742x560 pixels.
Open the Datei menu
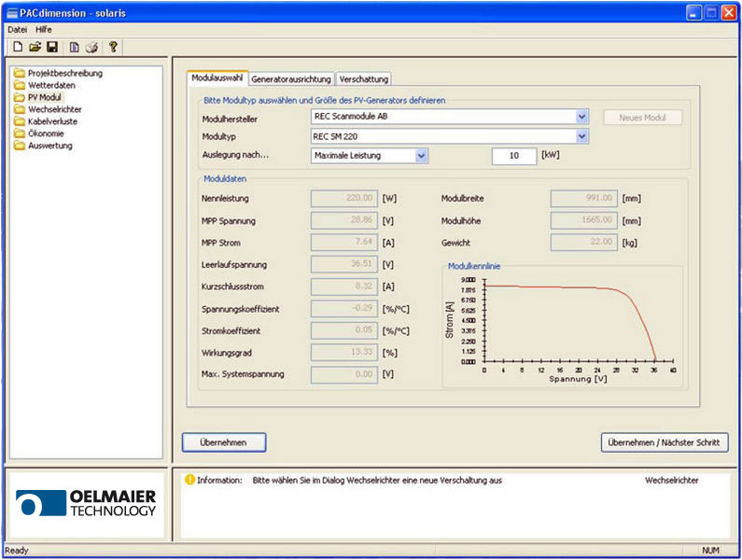click(17, 29)
